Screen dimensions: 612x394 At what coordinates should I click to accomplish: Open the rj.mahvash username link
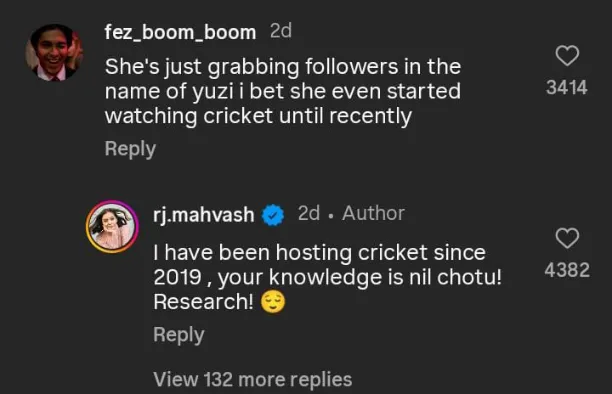(203, 215)
